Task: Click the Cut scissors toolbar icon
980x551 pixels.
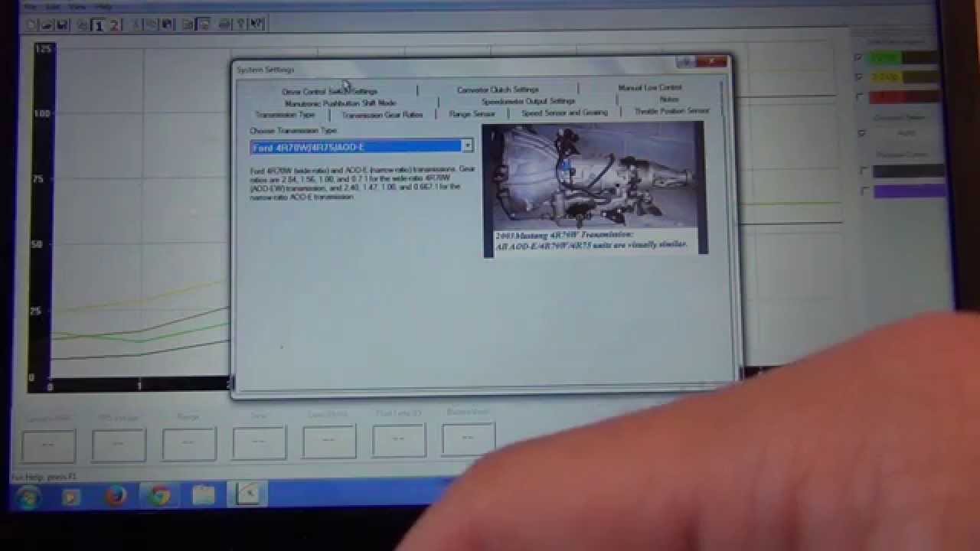Action: click(136, 25)
